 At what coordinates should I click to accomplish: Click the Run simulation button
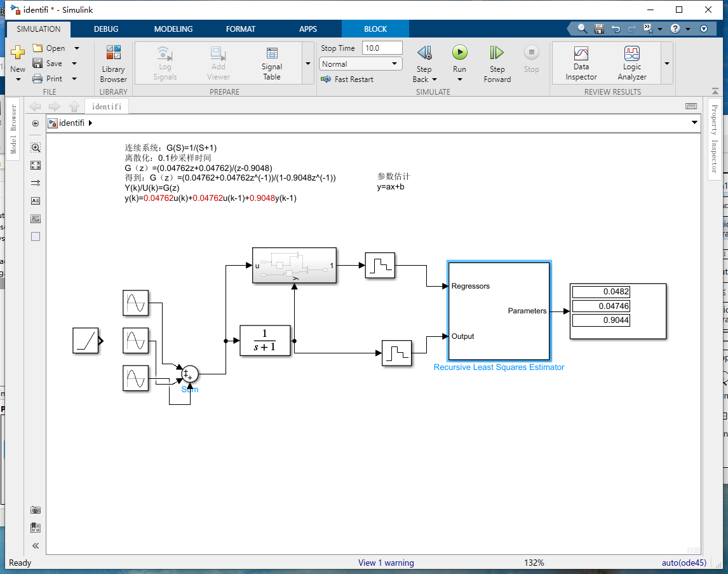[x=460, y=53]
